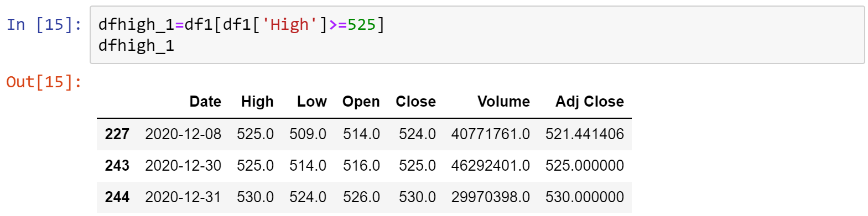The image size is (868, 216).
Task: Select the Out[15] output prompt
Action: [44, 82]
